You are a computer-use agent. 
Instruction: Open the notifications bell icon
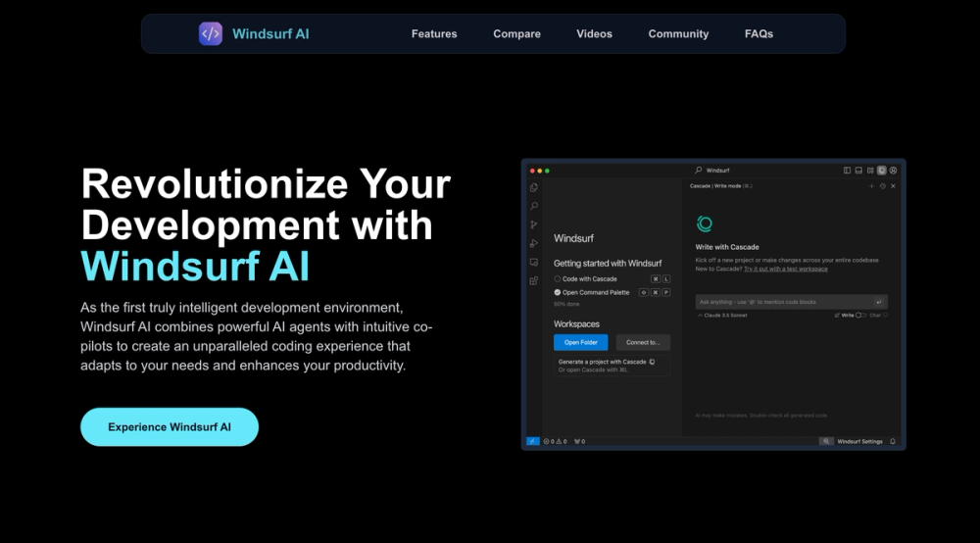(893, 441)
